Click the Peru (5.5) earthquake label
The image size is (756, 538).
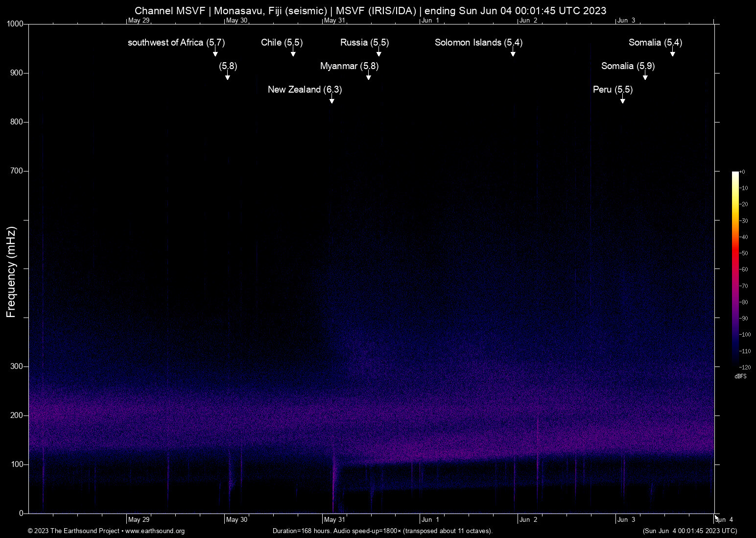613,90
